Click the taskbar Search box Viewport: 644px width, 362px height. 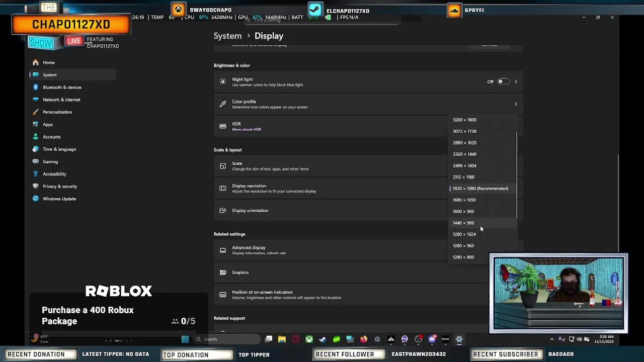[227, 339]
